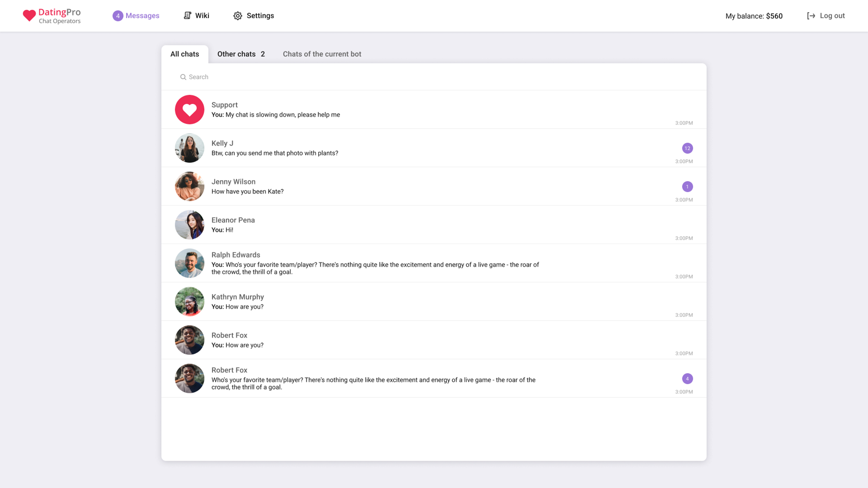The image size is (868, 488).
Task: Switch to the All chats tab
Action: click(x=185, y=54)
